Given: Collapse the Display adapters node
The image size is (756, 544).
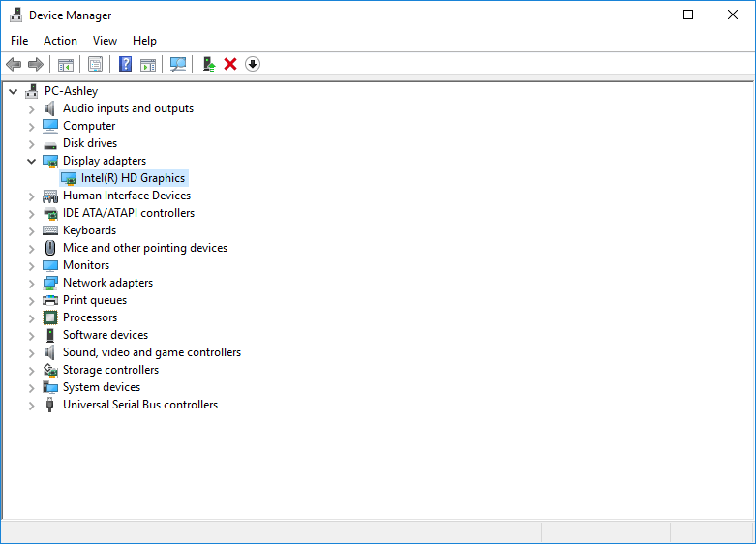Looking at the screenshot, I should click(x=31, y=161).
